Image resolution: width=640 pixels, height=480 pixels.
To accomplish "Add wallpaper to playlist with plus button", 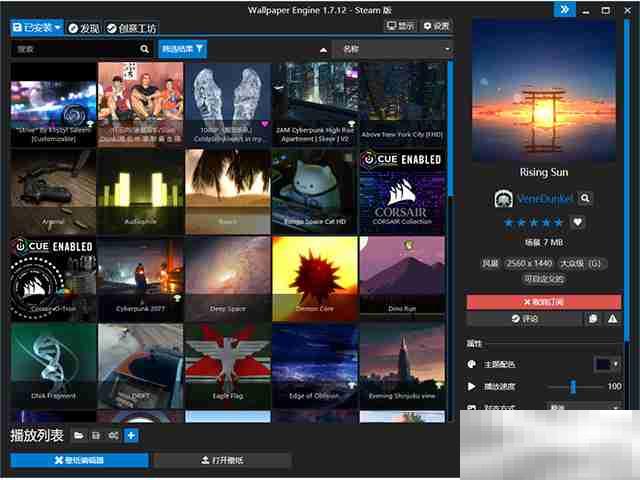I will click(x=131, y=436).
